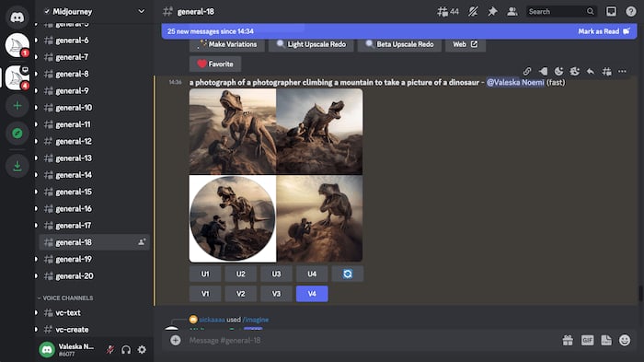This screenshot has width=644, height=362.
Task: Add a server with plus icon
Action: click(17, 106)
